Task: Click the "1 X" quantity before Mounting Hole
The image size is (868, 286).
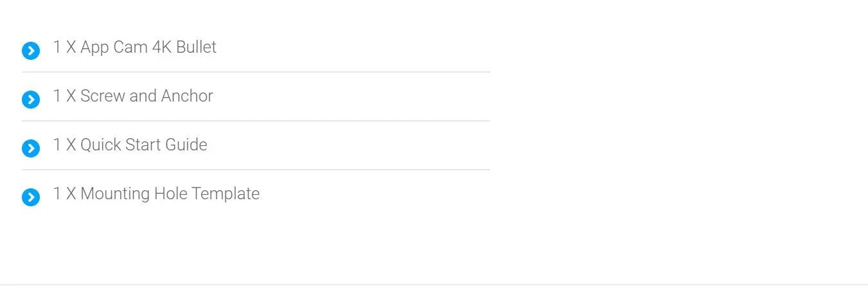Action: (64, 193)
